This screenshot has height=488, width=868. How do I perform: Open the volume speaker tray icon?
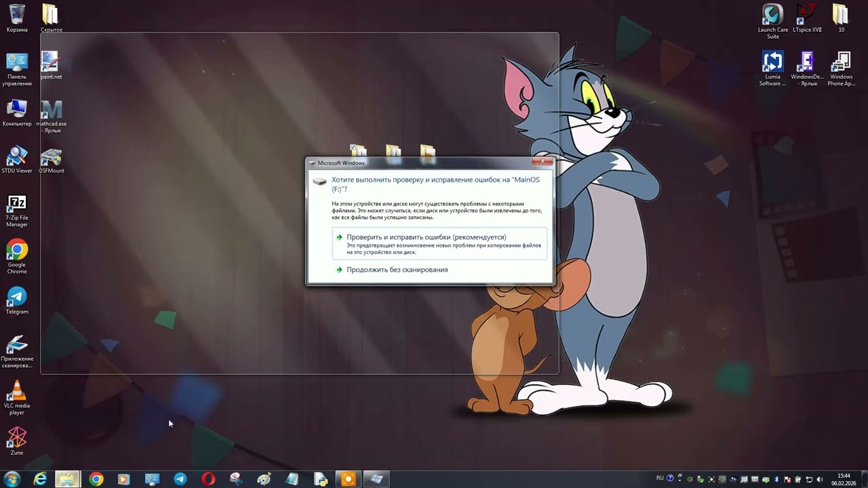820,479
